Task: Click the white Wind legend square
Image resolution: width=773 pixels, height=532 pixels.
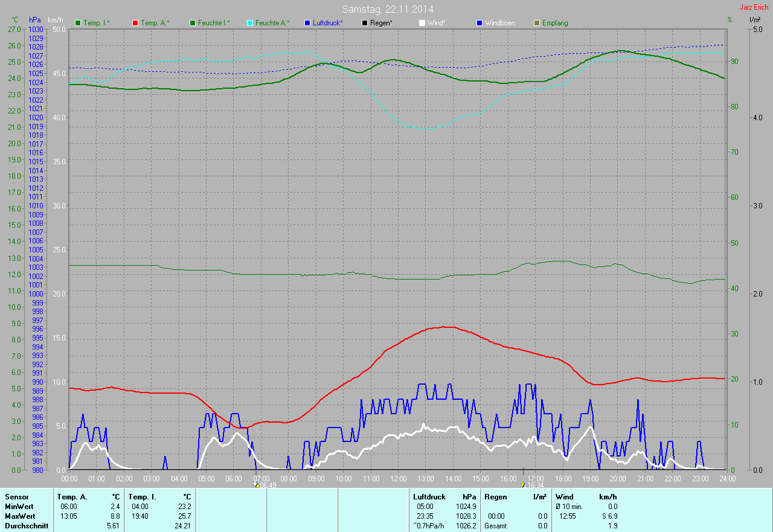Action: click(422, 23)
